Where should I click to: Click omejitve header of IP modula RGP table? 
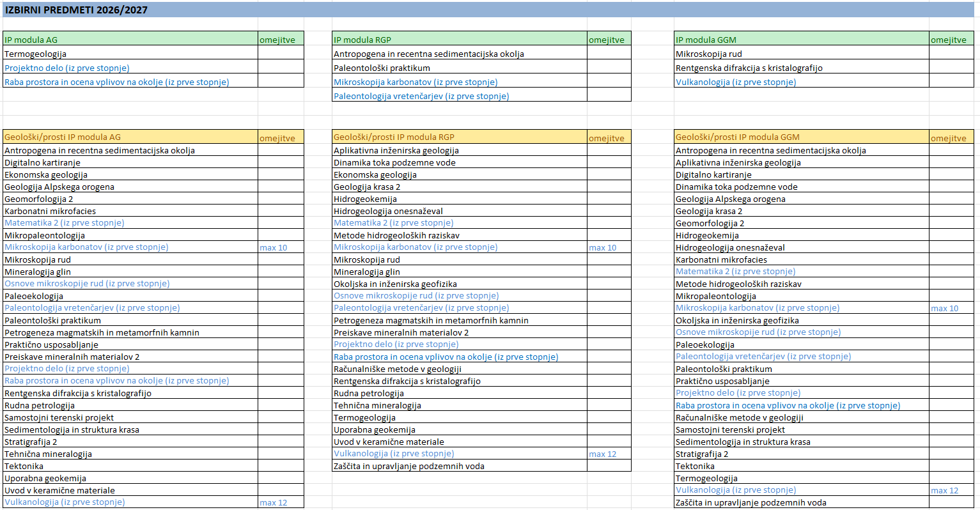point(607,40)
